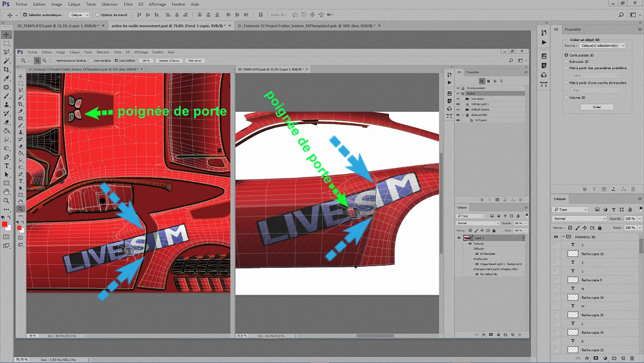Toggle the Sélection automatique checkbox
Image resolution: width=644 pixels, height=363 pixels.
(25, 15)
